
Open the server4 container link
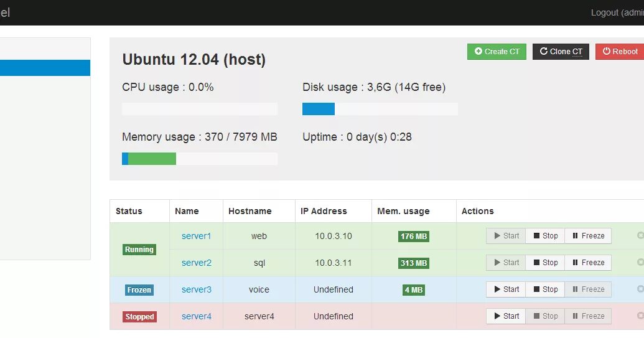197,316
